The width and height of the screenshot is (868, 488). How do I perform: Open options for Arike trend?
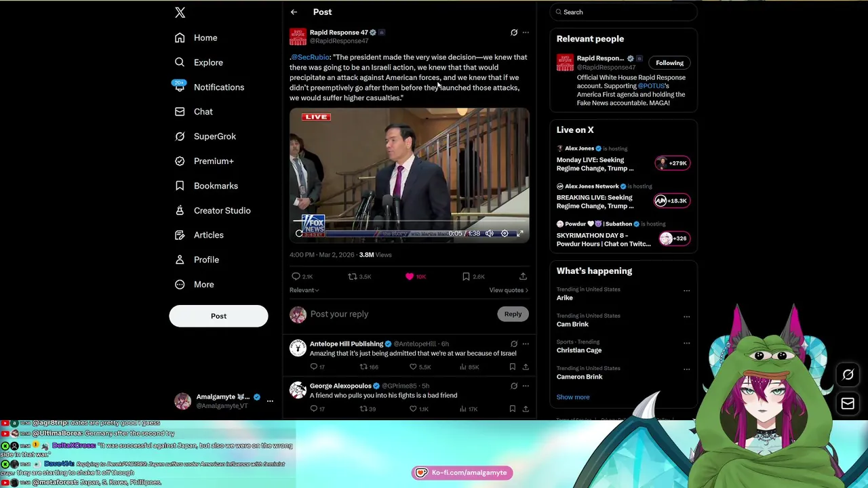pos(686,291)
